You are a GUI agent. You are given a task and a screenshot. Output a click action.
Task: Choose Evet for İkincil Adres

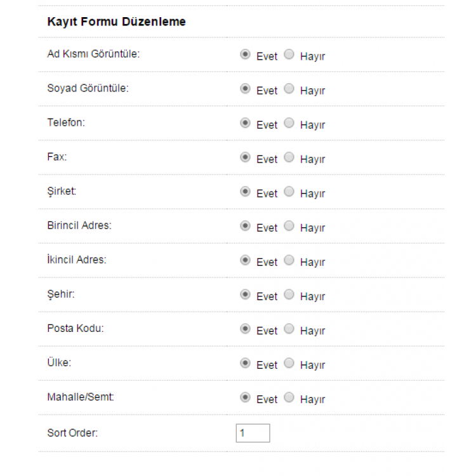pyautogui.click(x=245, y=260)
